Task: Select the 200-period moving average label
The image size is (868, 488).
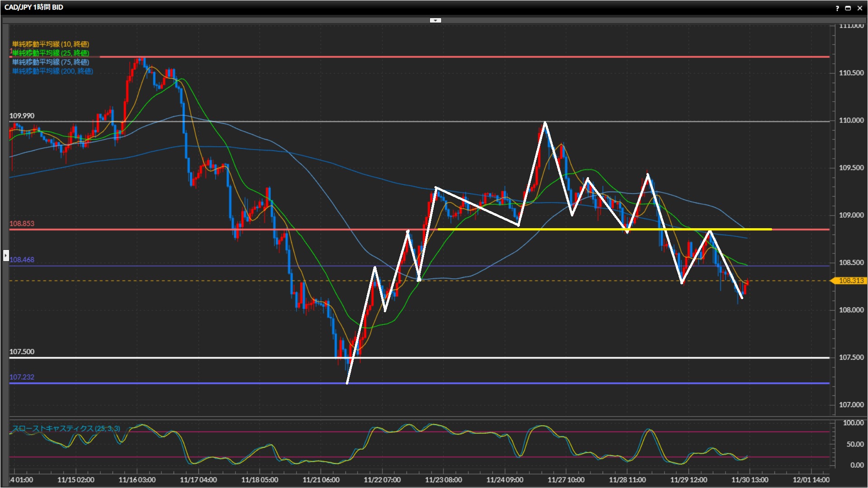Action: pyautogui.click(x=52, y=71)
